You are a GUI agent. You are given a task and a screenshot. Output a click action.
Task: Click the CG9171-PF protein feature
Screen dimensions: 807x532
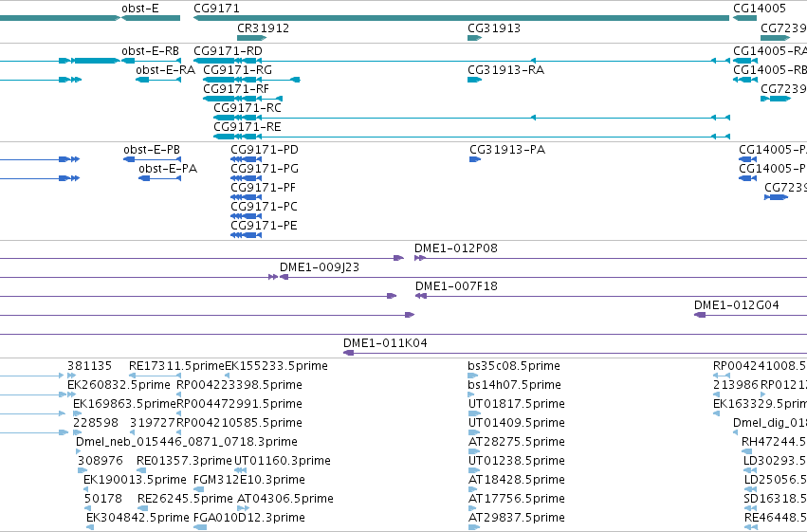246,197
